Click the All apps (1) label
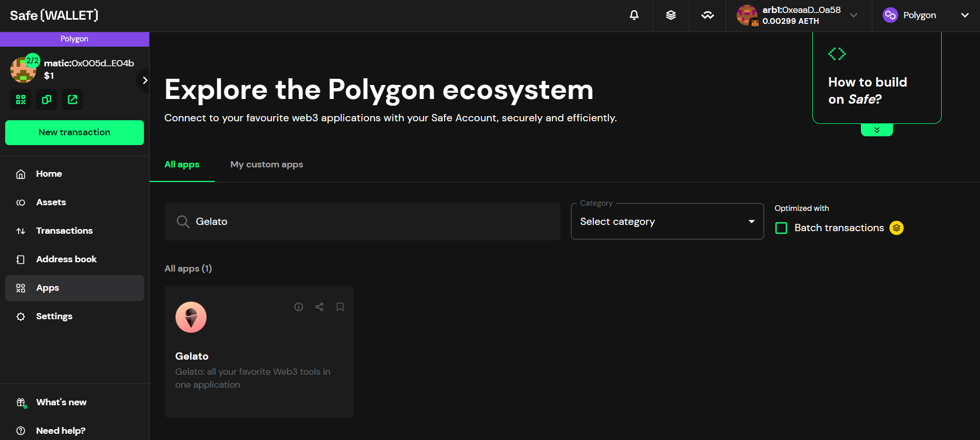Screen dimensions: 980x440 (188, 269)
